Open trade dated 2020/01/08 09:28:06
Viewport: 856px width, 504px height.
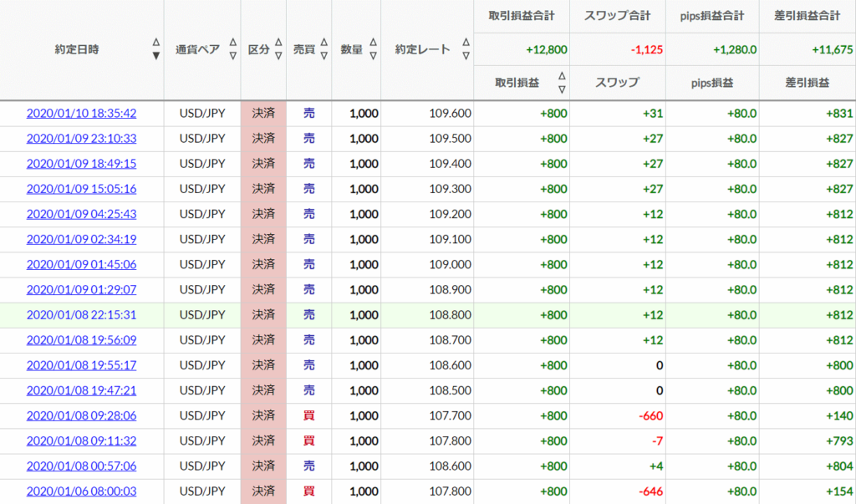(x=81, y=415)
